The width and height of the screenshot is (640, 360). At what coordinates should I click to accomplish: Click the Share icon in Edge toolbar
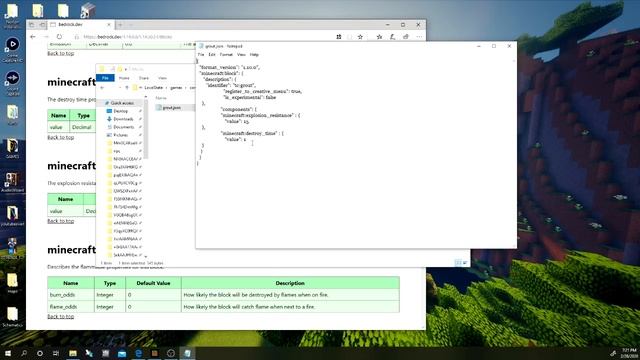pyautogui.click(x=406, y=37)
